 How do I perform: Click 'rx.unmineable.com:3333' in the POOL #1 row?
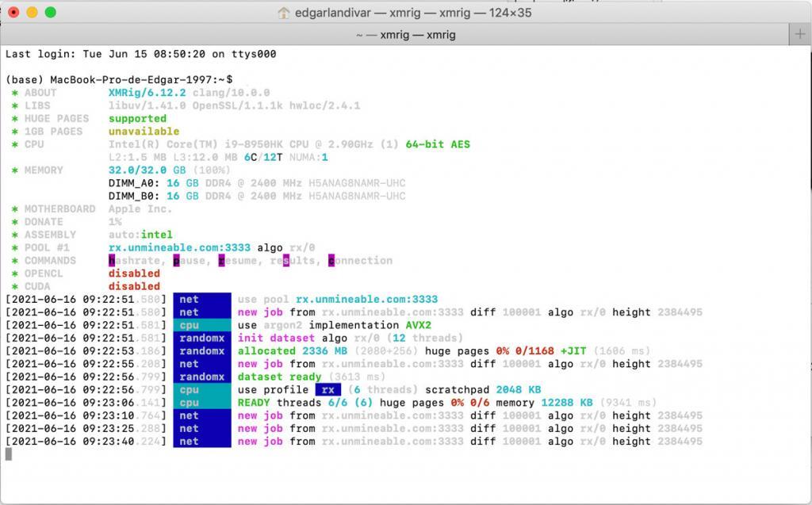click(x=179, y=248)
